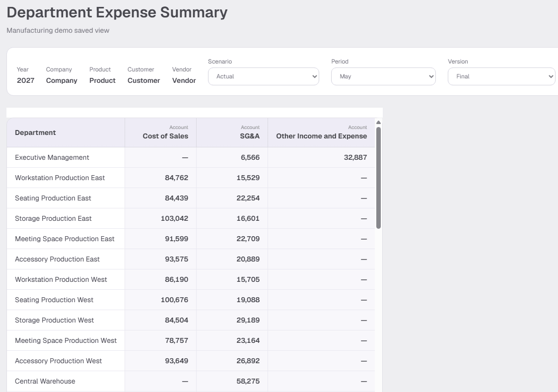Click SG&A value 22,254
The image size is (558, 392).
248,198
